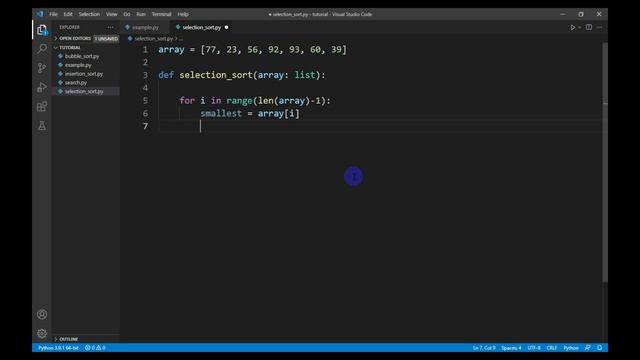Open search.py in the explorer

(x=76, y=82)
